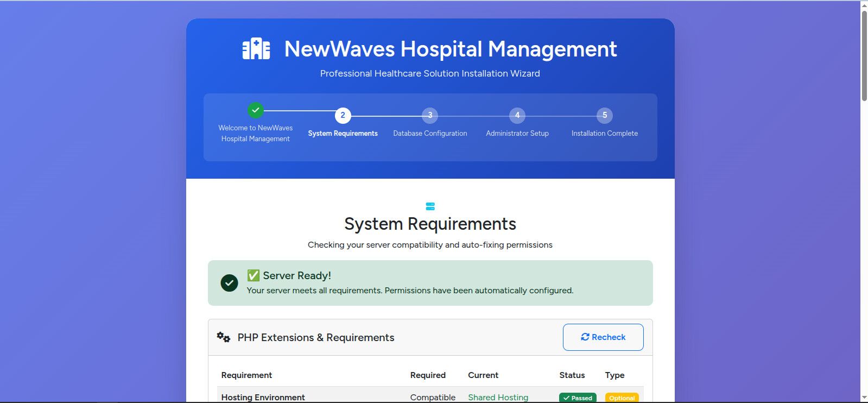Click the scrollbar down arrow
The image size is (868, 403).
click(864, 398)
